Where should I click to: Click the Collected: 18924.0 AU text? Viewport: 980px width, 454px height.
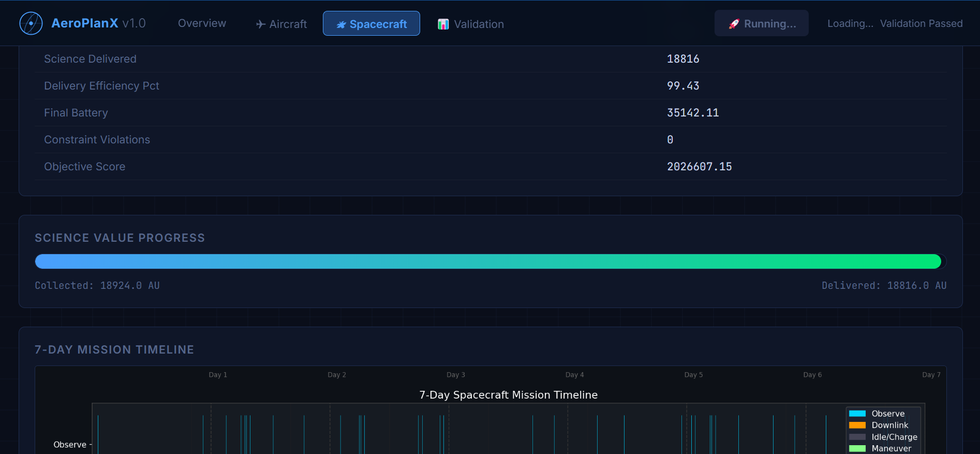[x=97, y=286]
